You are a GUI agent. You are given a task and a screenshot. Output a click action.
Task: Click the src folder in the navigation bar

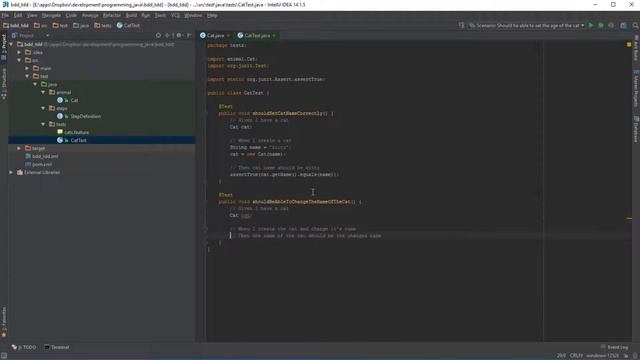point(40,25)
